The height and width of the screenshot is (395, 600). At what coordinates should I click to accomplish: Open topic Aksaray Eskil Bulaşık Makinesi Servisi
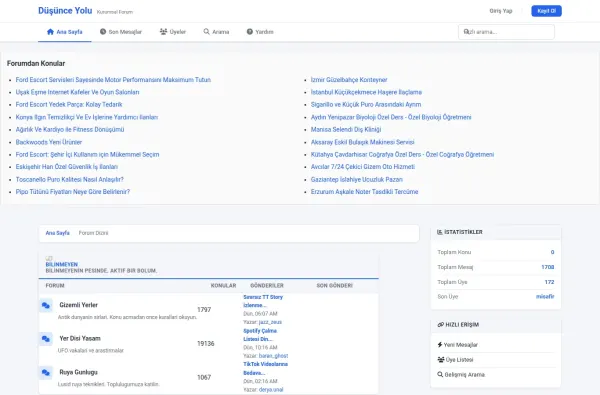tap(362, 142)
